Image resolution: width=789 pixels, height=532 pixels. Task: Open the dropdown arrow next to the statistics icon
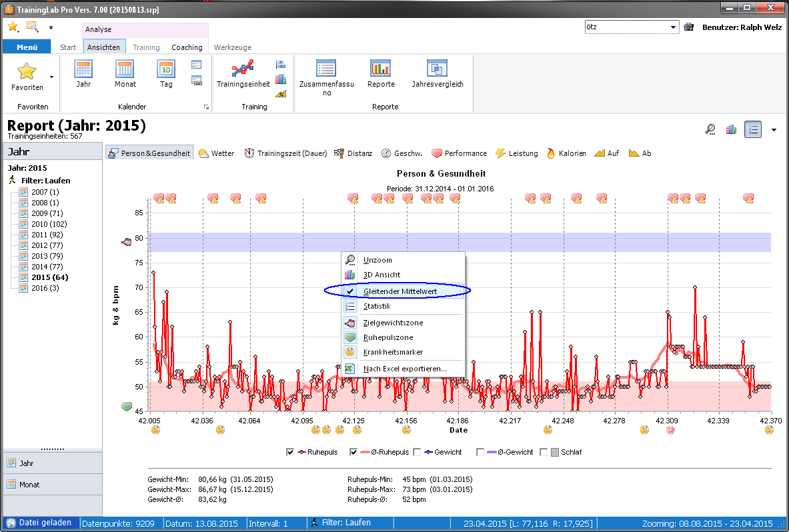(x=774, y=130)
